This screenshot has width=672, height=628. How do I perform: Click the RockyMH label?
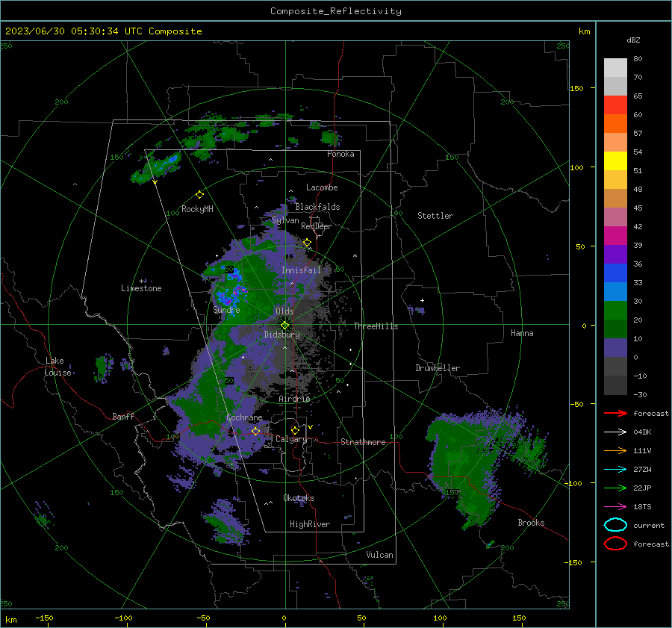197,209
